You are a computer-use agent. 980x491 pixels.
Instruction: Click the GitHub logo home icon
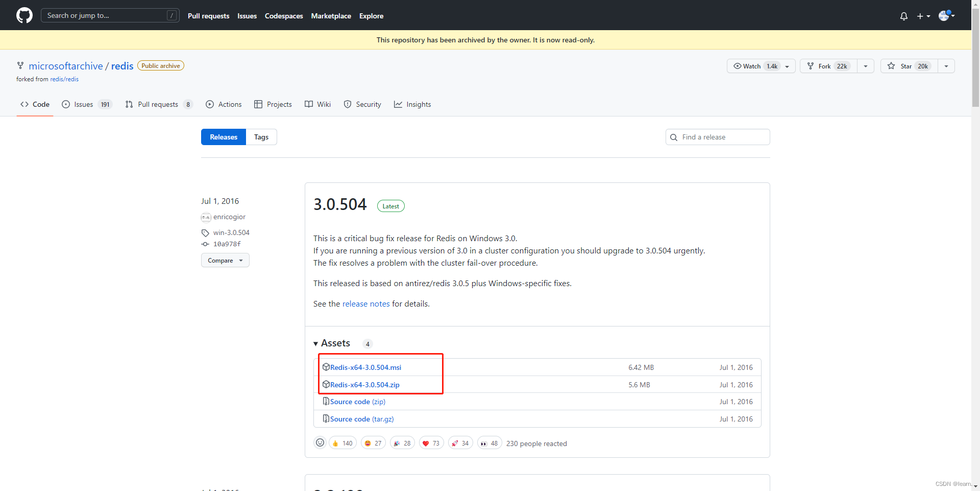[24, 15]
